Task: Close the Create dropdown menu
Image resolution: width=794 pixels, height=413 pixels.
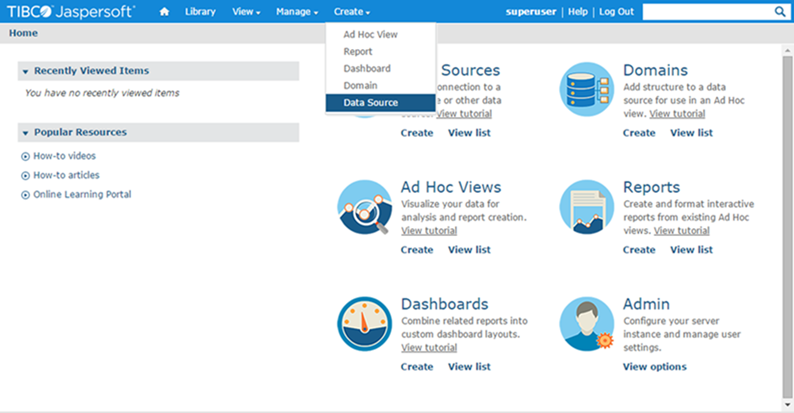Action: click(352, 12)
